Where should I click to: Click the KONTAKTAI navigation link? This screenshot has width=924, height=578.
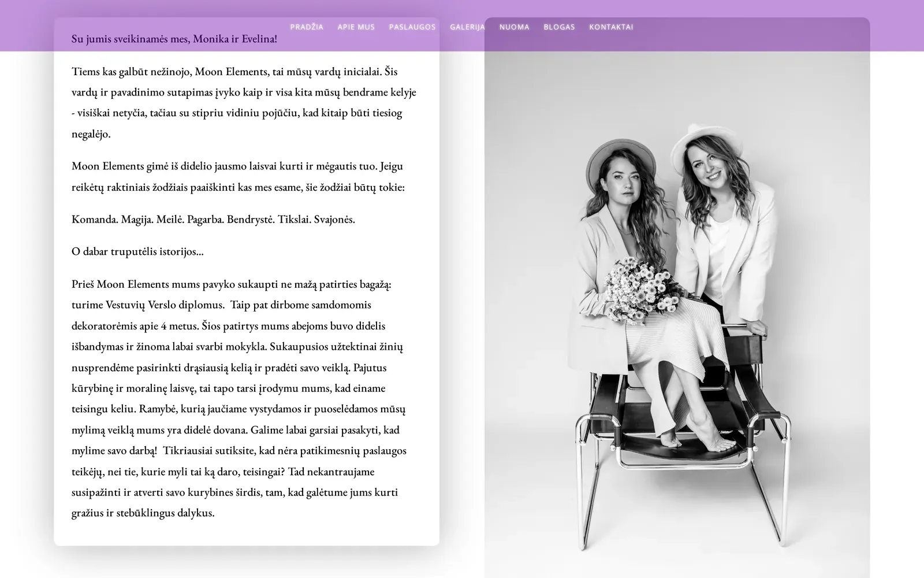coord(611,27)
